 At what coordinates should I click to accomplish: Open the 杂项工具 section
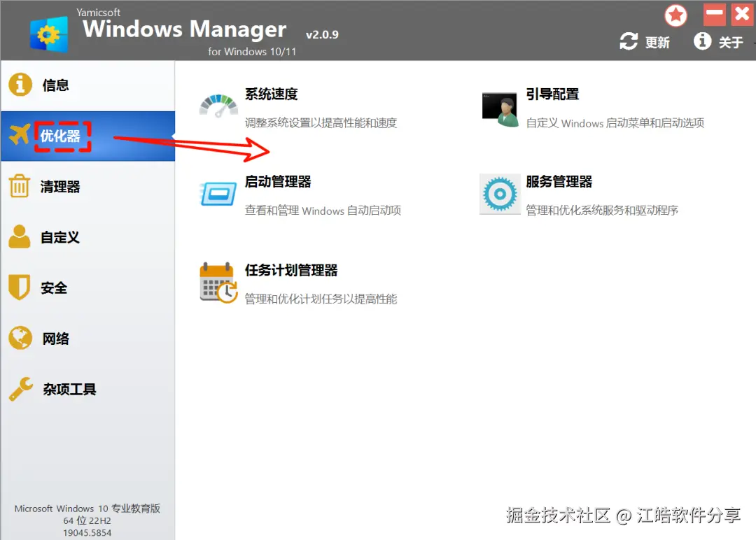[x=87, y=389]
